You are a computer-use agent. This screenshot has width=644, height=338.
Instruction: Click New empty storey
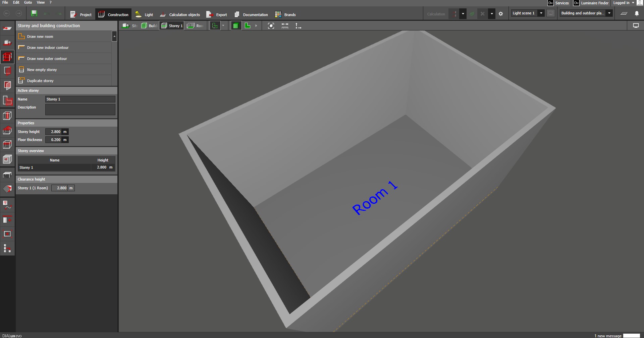pos(42,70)
